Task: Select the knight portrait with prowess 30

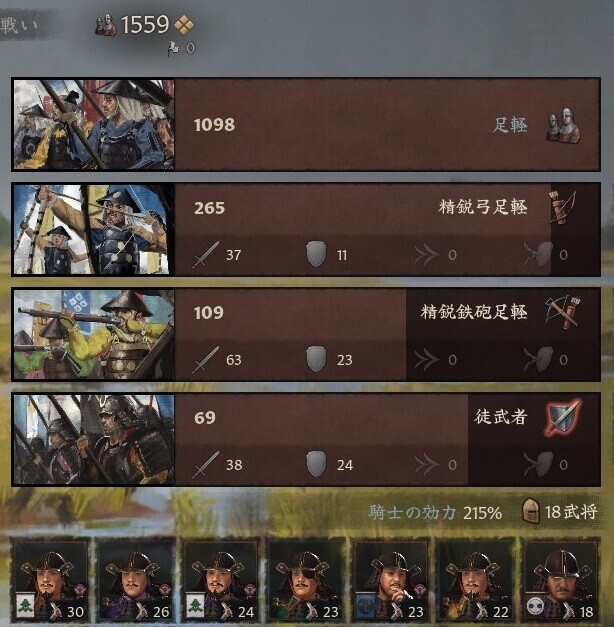Action: (x=50, y=580)
